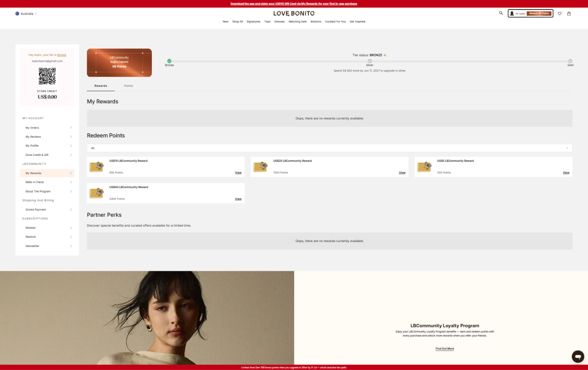Select My Rewards in the sidebar
The image size is (588, 370).
pos(47,173)
